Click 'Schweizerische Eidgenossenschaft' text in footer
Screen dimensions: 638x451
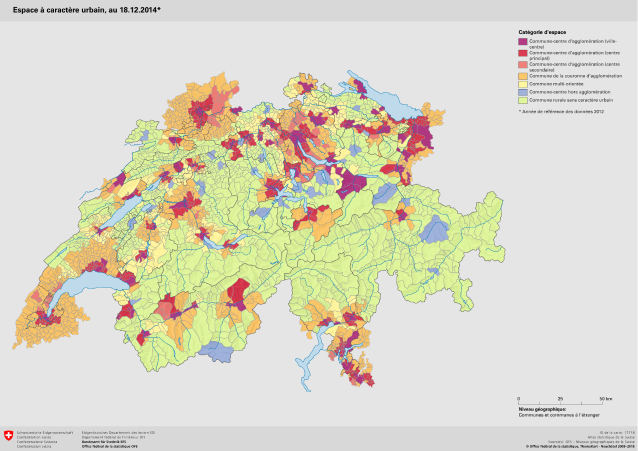44,430
